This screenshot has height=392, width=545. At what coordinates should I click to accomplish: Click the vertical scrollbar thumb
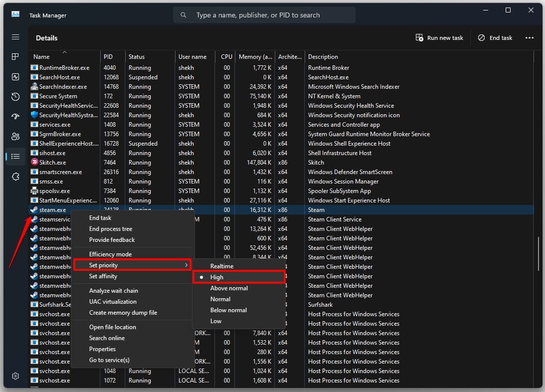tap(539, 253)
